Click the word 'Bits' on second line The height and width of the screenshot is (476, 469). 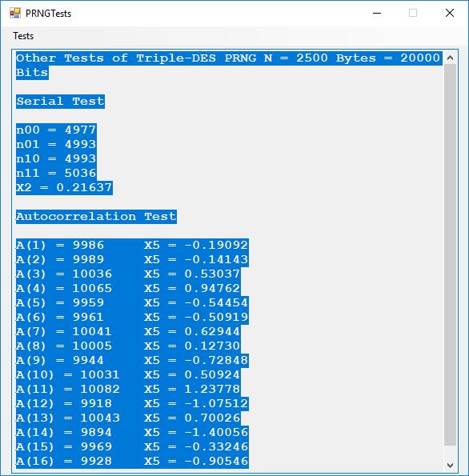(x=32, y=73)
